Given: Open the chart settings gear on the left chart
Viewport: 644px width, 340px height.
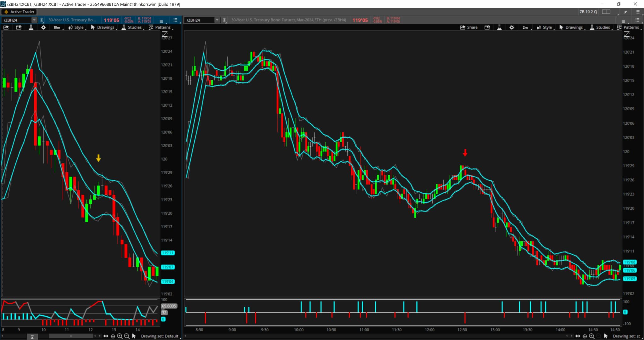Looking at the screenshot, I should click(43, 27).
